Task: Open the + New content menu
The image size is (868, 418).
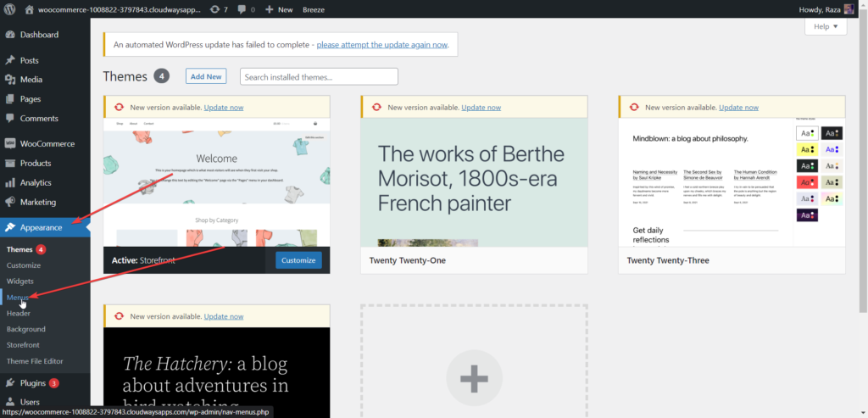Action: [279, 9]
